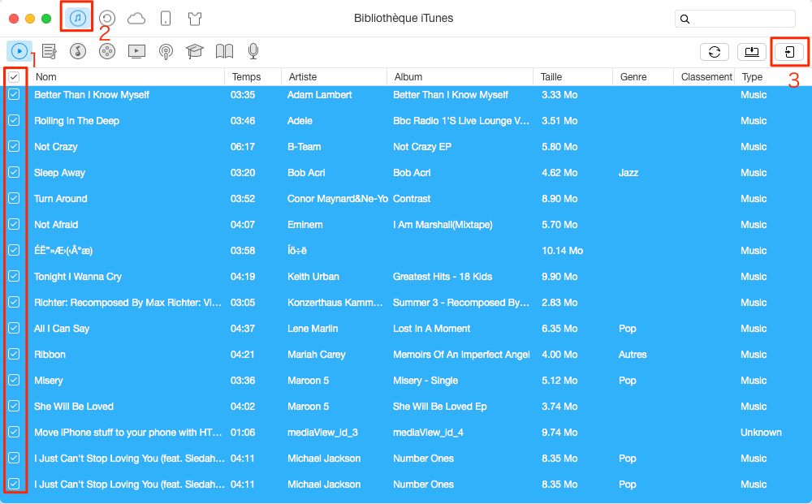The height and width of the screenshot is (504, 812).
Task: Select the Books category icon
Action: coord(224,51)
